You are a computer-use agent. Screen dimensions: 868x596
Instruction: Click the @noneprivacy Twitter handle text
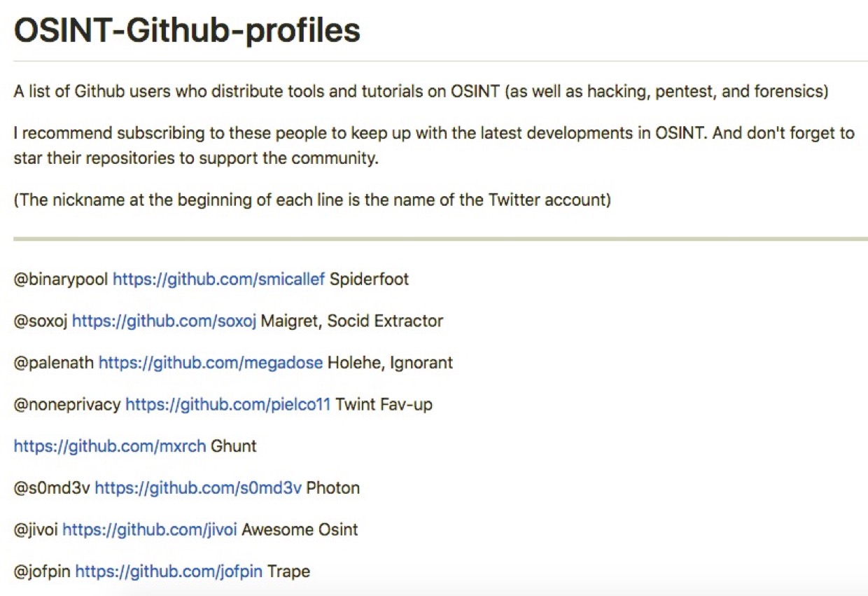tap(67, 404)
